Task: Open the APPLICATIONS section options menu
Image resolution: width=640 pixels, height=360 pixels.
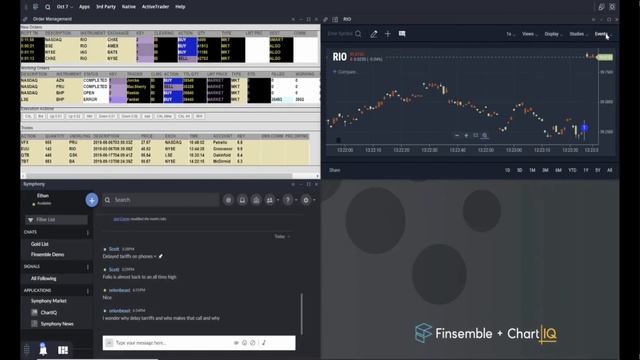Action: click(x=88, y=291)
